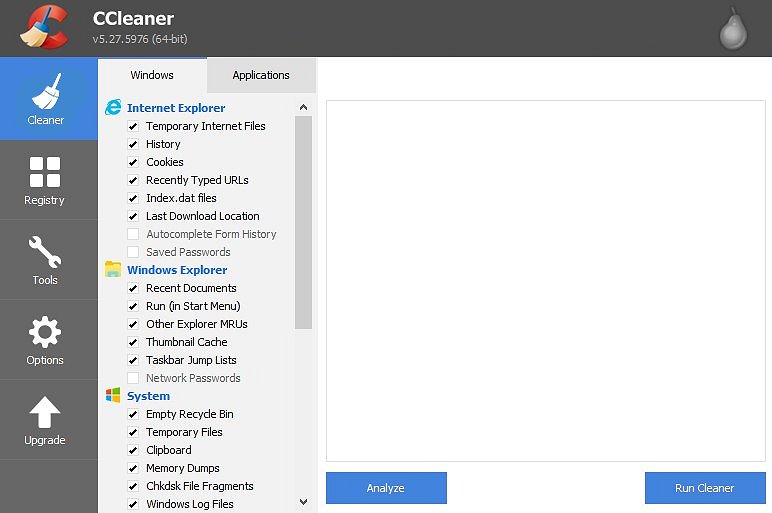This screenshot has width=772, height=513.
Task: Click the scroll down arrow in the list
Action: 303,502
